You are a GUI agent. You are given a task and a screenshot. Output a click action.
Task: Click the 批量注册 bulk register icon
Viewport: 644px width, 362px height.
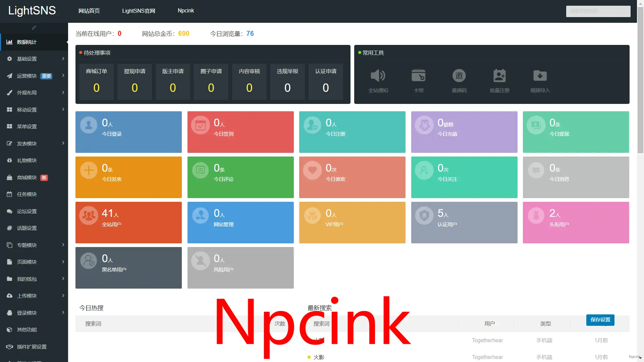(x=499, y=76)
